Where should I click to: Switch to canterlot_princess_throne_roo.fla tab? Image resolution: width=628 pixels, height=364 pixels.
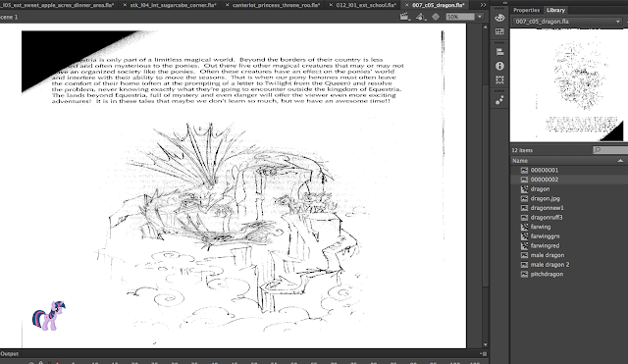pos(276,5)
